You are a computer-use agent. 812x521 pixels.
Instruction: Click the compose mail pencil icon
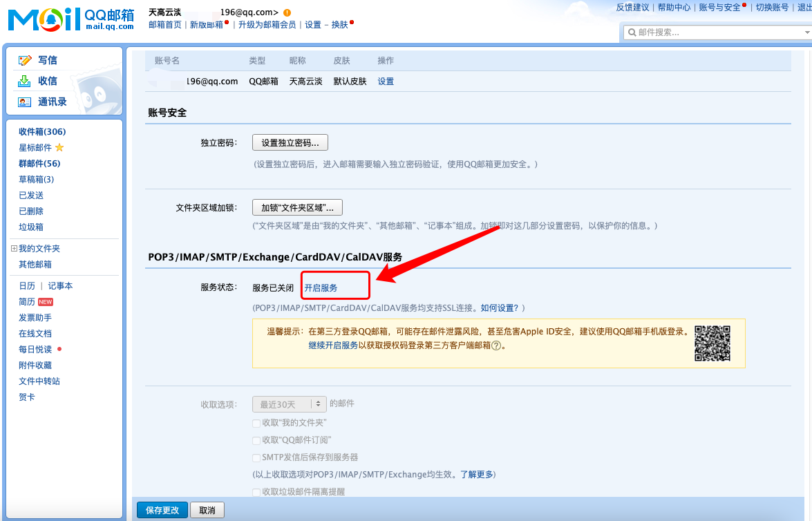pyautogui.click(x=24, y=61)
